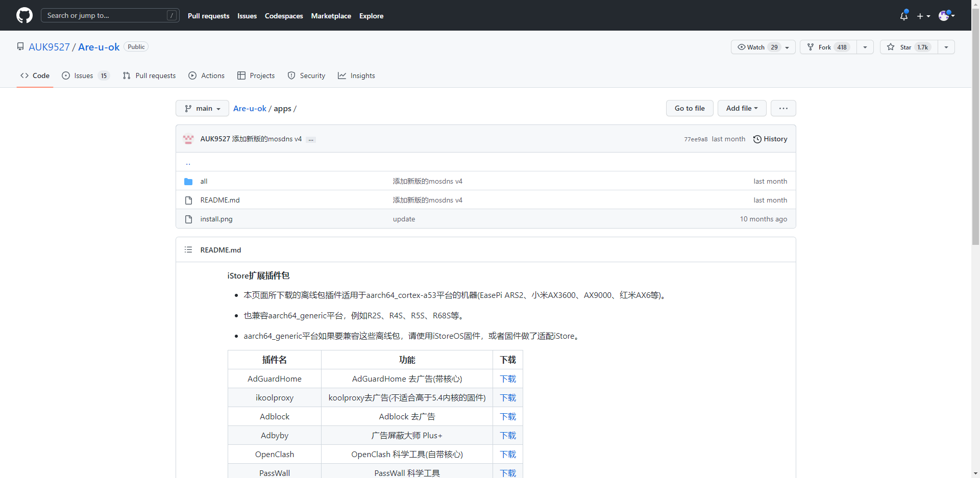Open Codespaces in the top navigation
980x478 pixels.
[284, 16]
